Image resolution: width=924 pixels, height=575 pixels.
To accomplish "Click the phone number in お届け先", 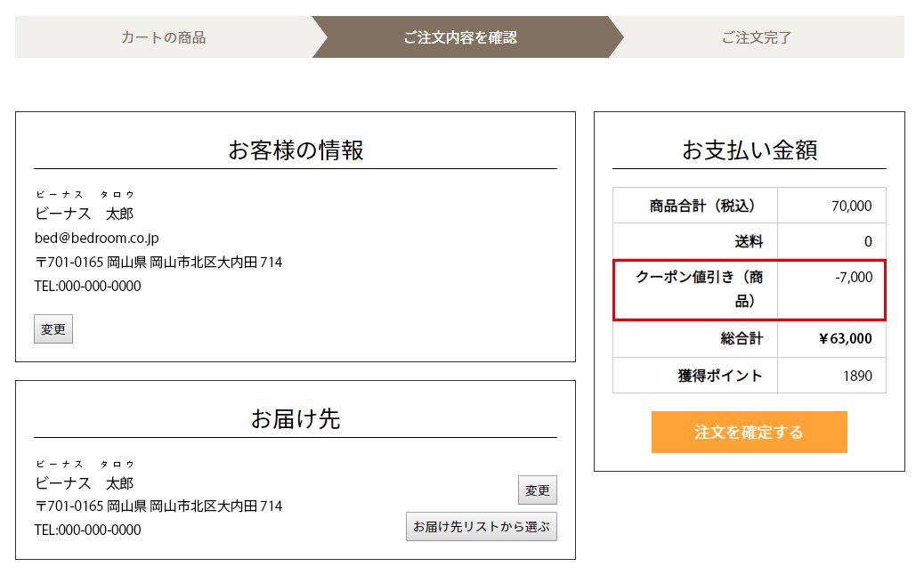I will 87,530.
